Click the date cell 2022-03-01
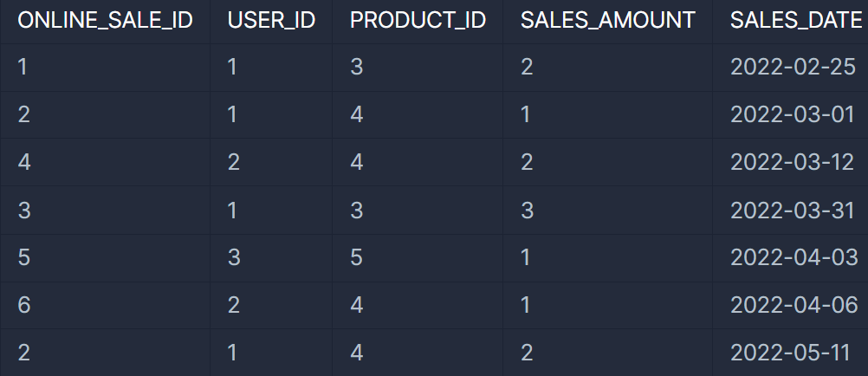This screenshot has width=868, height=376. [x=792, y=114]
